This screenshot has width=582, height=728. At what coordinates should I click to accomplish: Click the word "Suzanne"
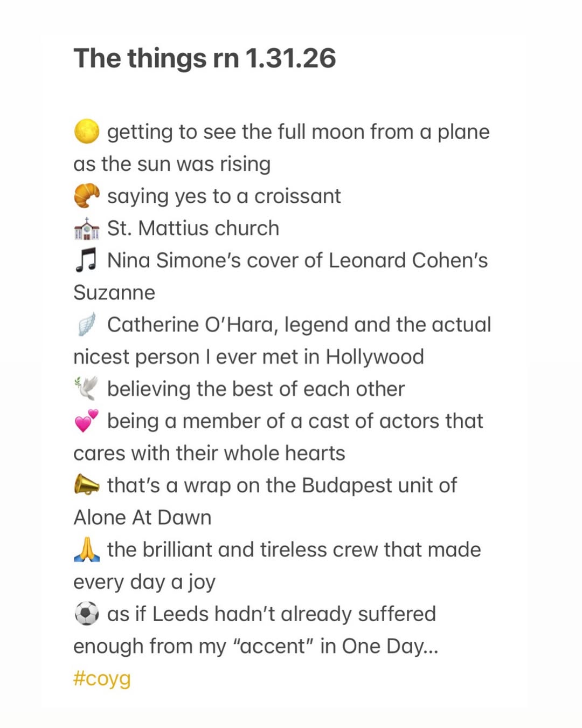(114, 293)
